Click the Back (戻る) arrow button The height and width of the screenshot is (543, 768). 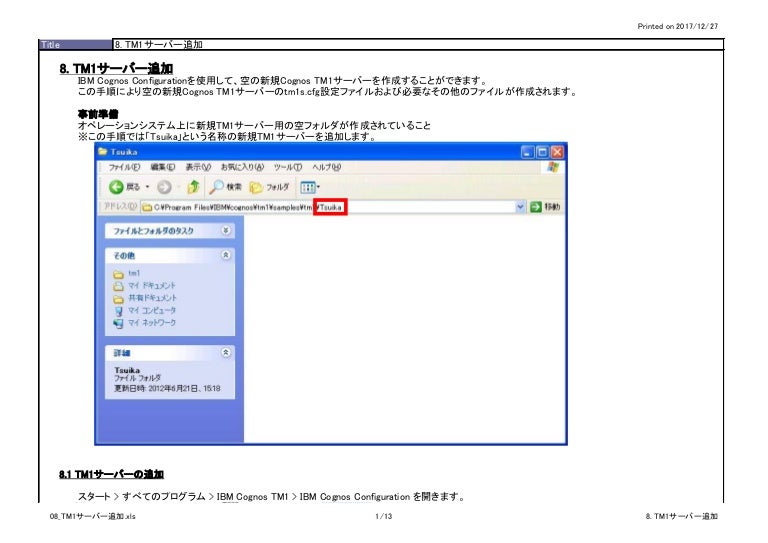pyautogui.click(x=115, y=188)
